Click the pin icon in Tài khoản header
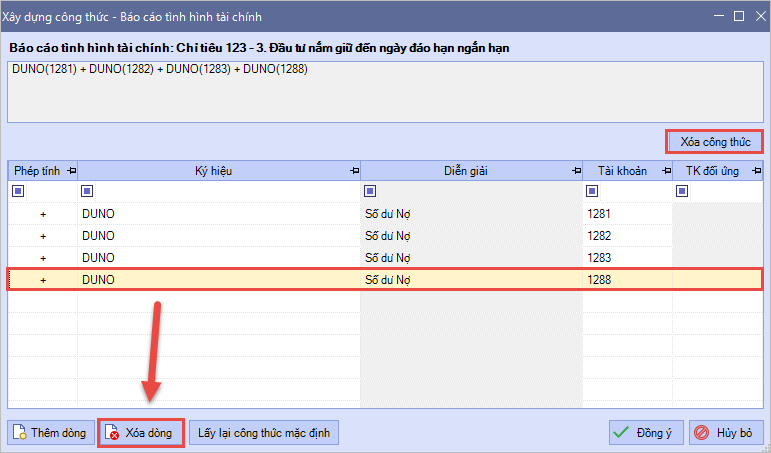The width and height of the screenshot is (771, 453). [664, 171]
